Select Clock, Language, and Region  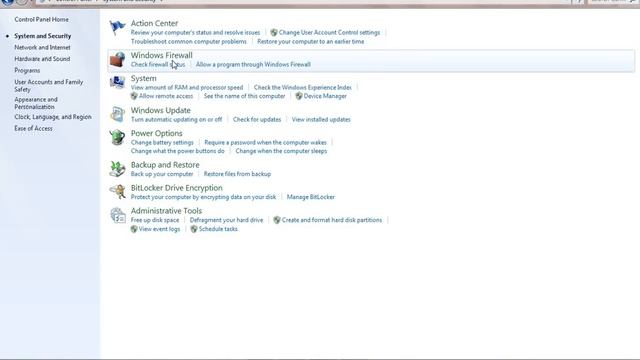(x=53, y=117)
